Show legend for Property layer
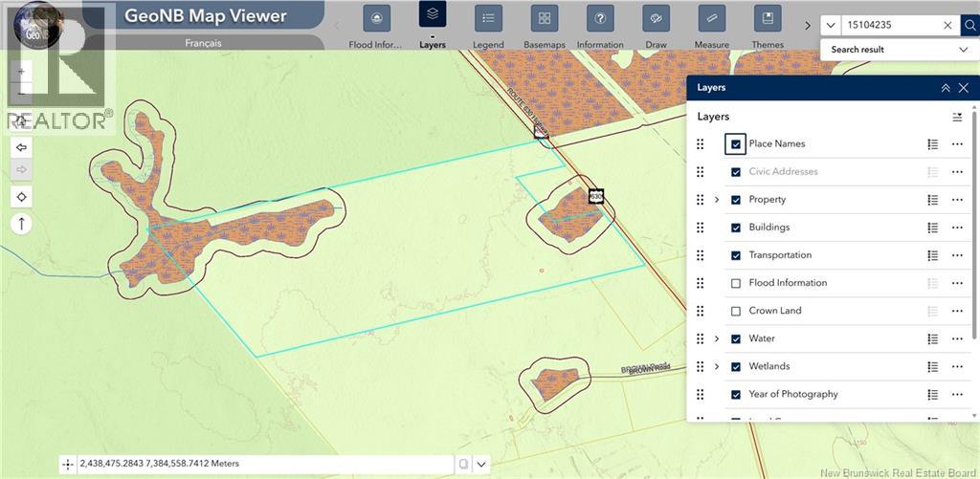Screen dimensions: 980x479 click(932, 200)
